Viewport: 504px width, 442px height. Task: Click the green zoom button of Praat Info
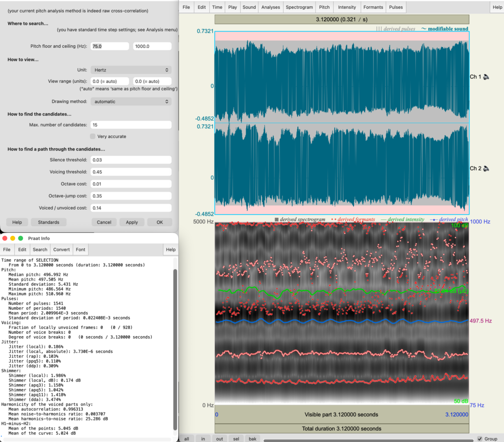21,238
